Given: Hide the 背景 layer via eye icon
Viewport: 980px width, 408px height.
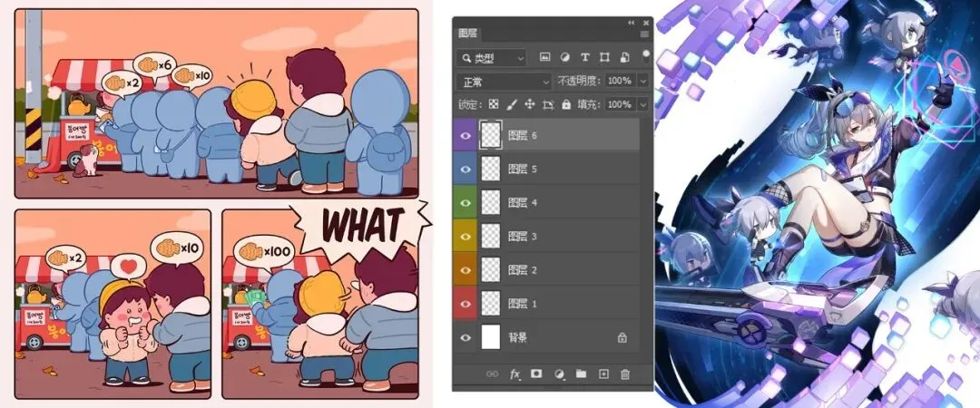Looking at the screenshot, I should point(465,337).
